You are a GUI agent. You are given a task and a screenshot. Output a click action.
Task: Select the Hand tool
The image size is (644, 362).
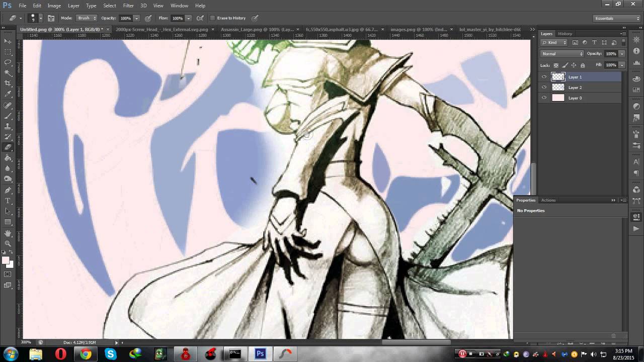point(8,234)
